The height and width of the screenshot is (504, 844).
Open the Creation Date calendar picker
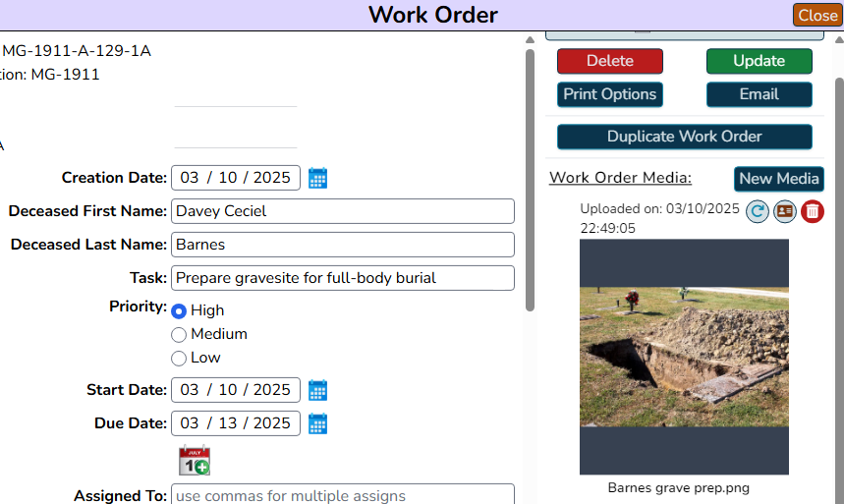pyautogui.click(x=317, y=178)
